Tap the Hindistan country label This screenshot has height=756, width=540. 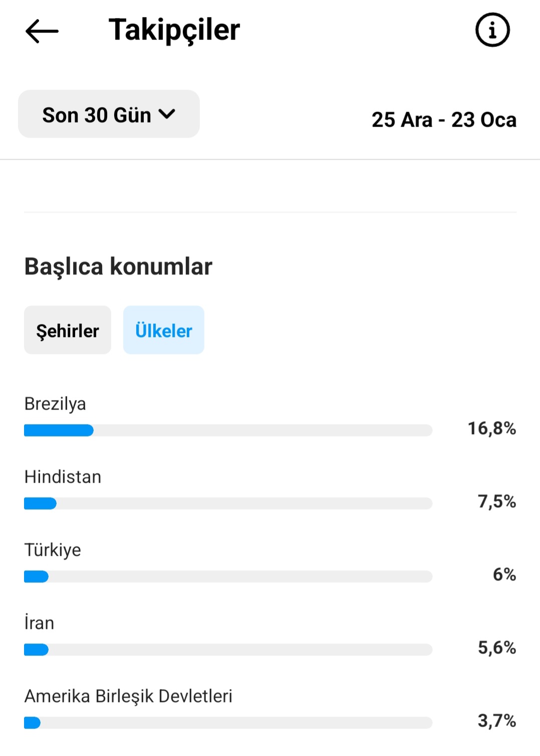63,477
